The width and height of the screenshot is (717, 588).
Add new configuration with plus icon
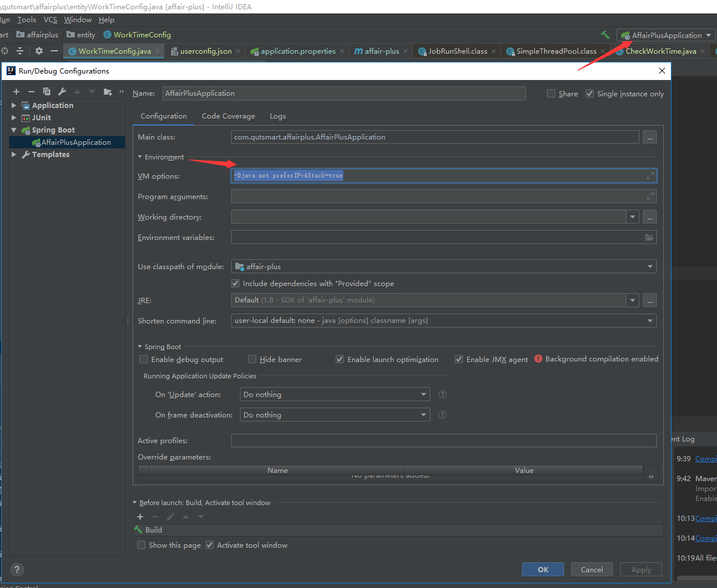click(x=16, y=92)
